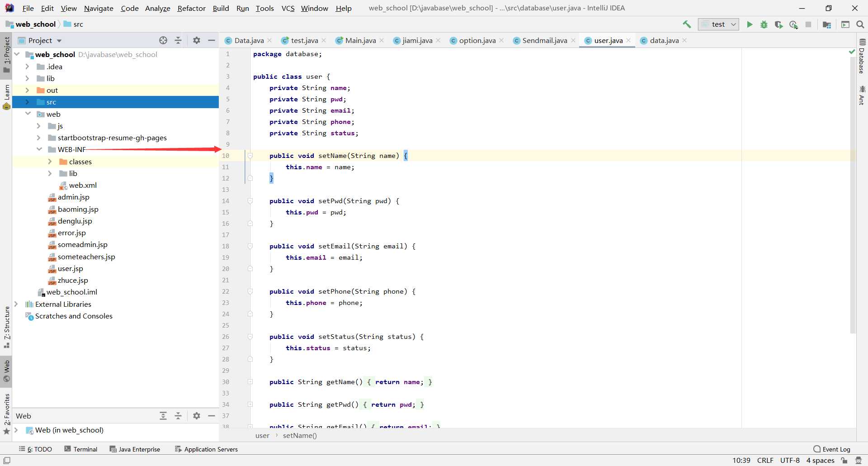Click the CRLF line separator indicator
This screenshot has height=466, width=868.
[765, 460]
